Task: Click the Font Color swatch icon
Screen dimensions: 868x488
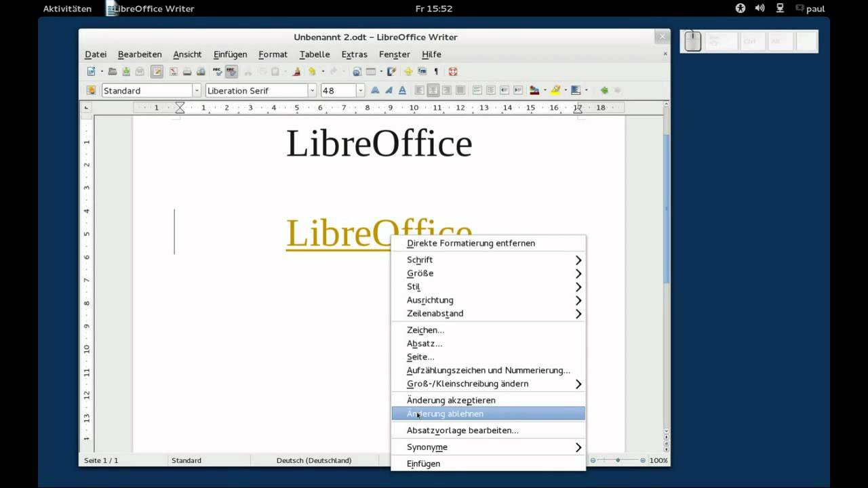Action: point(534,90)
